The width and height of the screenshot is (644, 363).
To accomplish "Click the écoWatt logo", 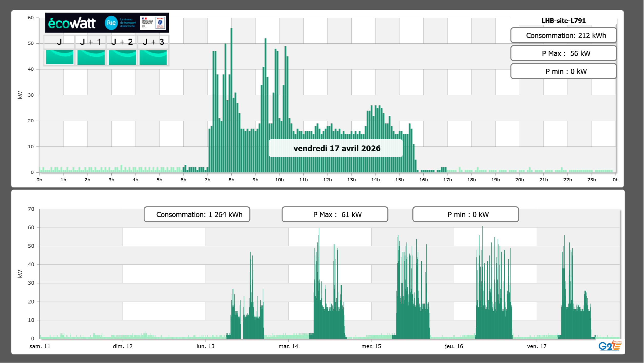I will point(72,23).
